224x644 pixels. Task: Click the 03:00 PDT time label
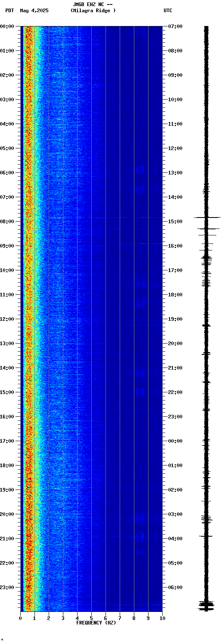click(x=7, y=100)
